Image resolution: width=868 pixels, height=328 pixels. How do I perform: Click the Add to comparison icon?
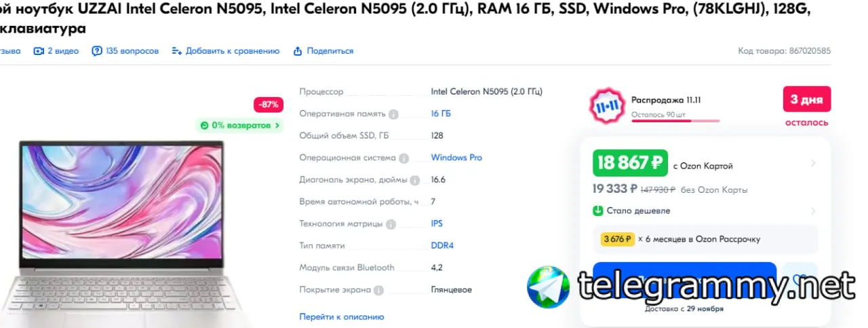(177, 51)
